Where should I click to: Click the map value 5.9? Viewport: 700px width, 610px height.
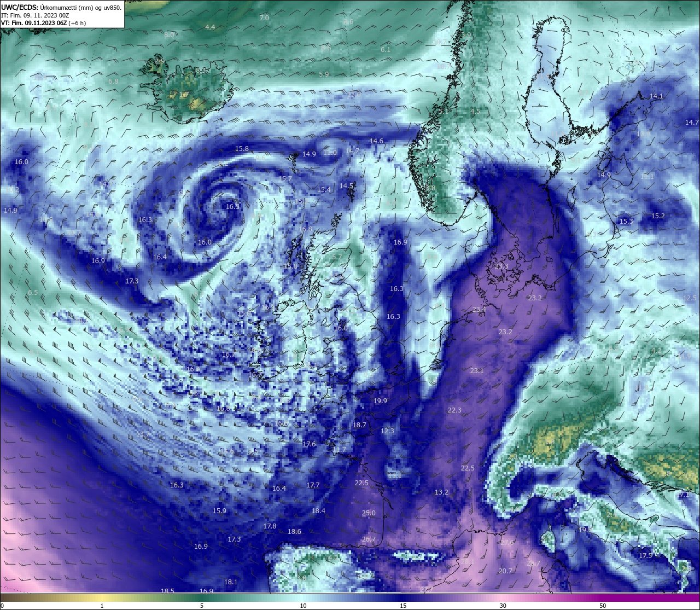tap(324, 74)
